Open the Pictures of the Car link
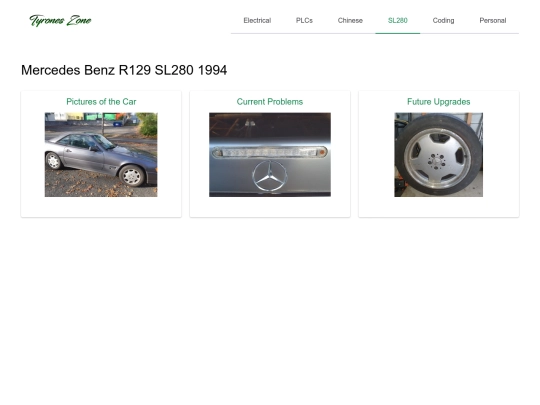 (101, 102)
